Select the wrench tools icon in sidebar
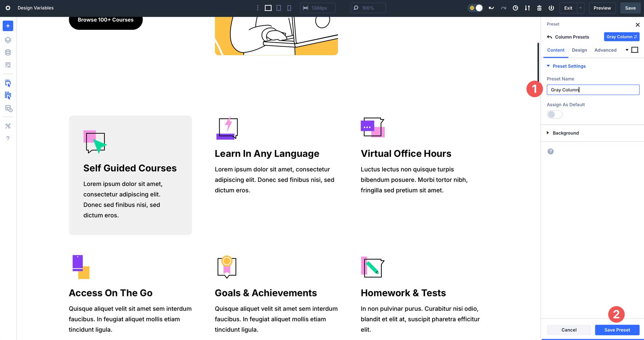Image resolution: width=644 pixels, height=340 pixels. (8, 126)
